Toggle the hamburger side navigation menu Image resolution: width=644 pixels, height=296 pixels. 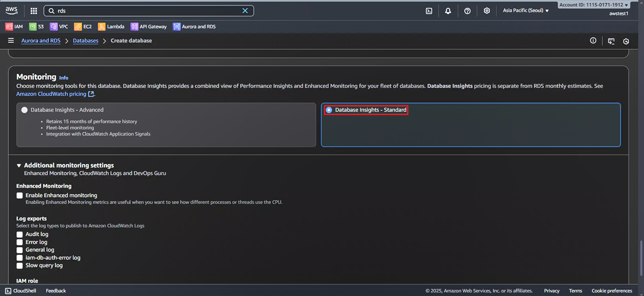(x=11, y=41)
